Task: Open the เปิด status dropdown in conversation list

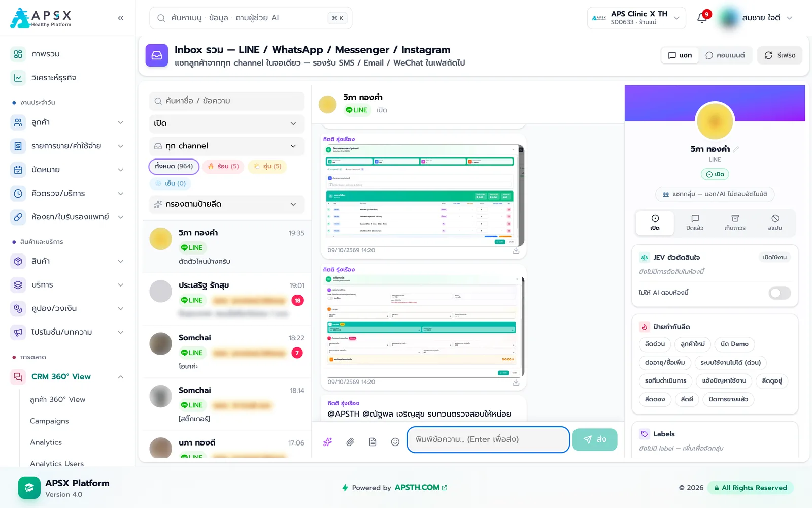Action: [x=227, y=123]
